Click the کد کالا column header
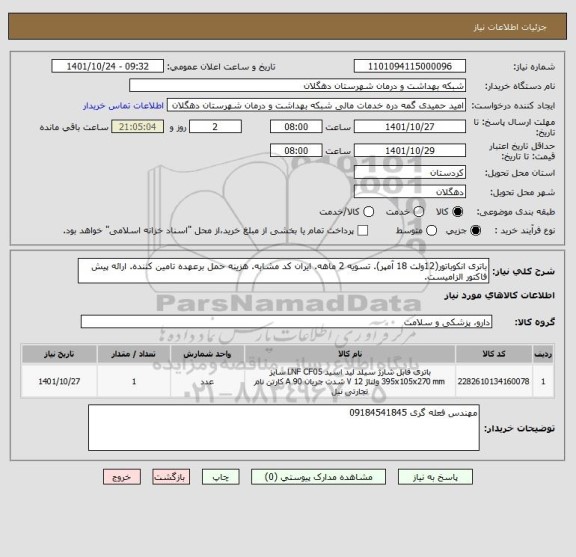This screenshot has height=557, width=576. point(494,354)
